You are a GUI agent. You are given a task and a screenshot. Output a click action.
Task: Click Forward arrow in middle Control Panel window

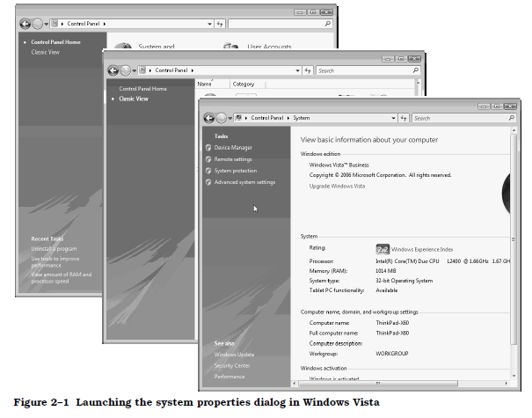click(125, 70)
